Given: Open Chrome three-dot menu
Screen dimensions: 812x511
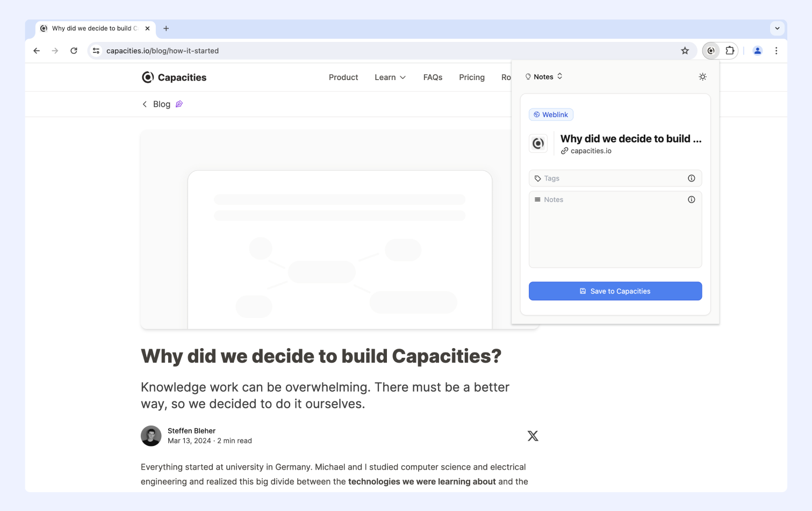Looking at the screenshot, I should point(776,51).
